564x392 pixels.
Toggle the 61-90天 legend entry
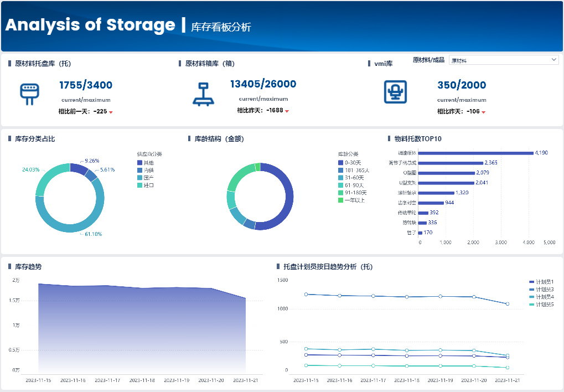pyautogui.click(x=351, y=185)
